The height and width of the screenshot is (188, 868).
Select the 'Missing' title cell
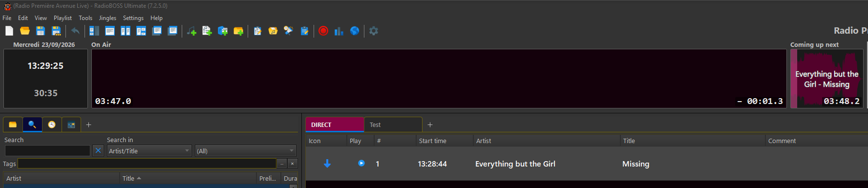[x=636, y=164]
